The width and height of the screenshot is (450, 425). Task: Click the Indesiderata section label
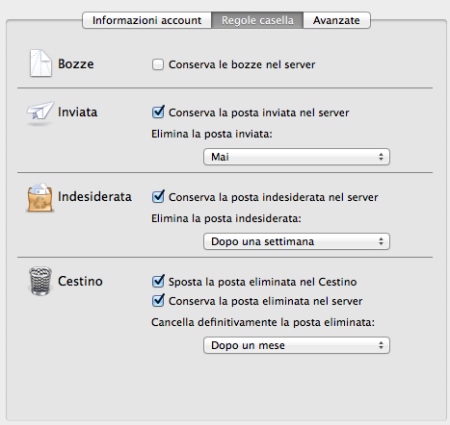[x=95, y=197]
